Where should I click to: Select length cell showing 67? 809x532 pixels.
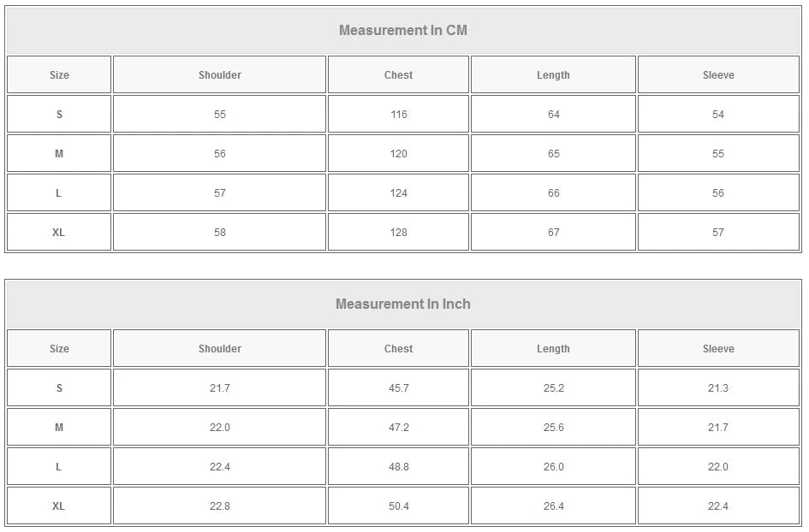point(553,233)
